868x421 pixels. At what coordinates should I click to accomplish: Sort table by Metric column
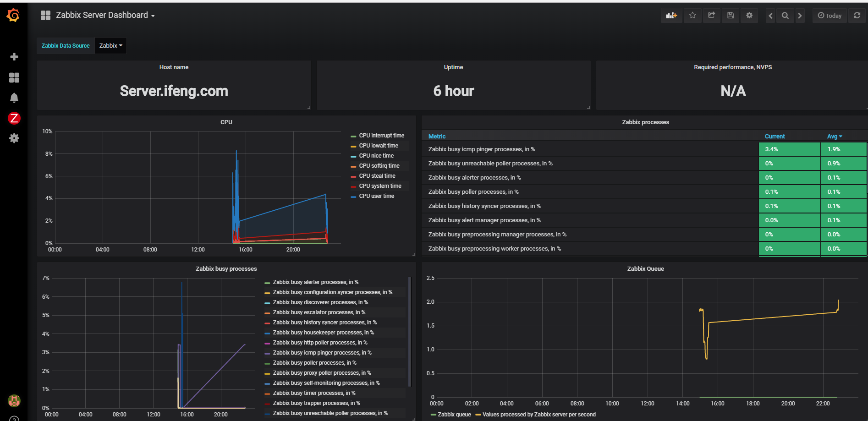coord(437,137)
